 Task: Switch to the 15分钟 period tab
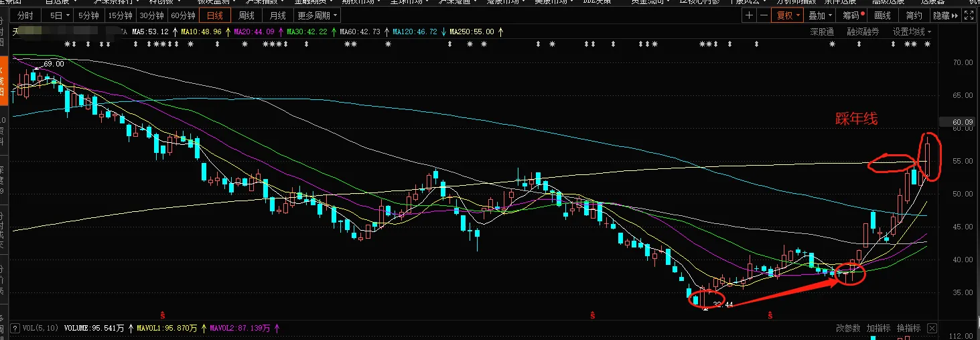pyautogui.click(x=120, y=15)
